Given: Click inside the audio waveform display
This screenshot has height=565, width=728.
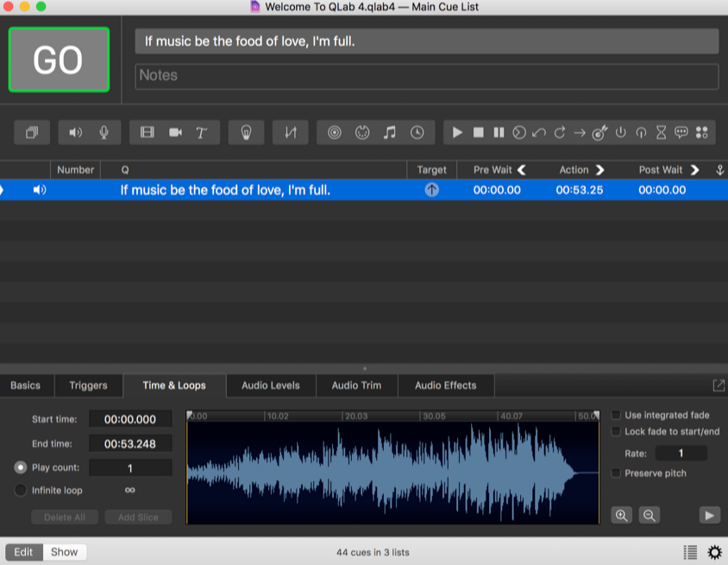Looking at the screenshot, I should pyautogui.click(x=392, y=472).
